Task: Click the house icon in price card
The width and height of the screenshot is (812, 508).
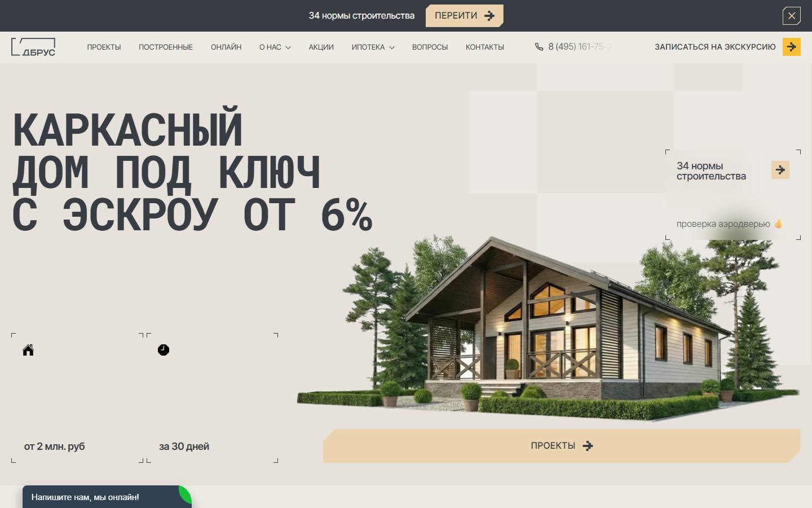Action: click(28, 351)
